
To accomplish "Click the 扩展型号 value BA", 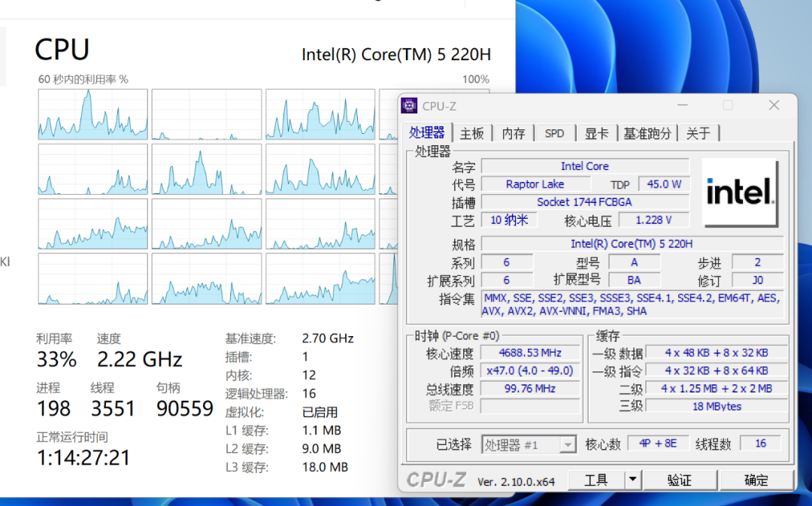I will click(634, 280).
